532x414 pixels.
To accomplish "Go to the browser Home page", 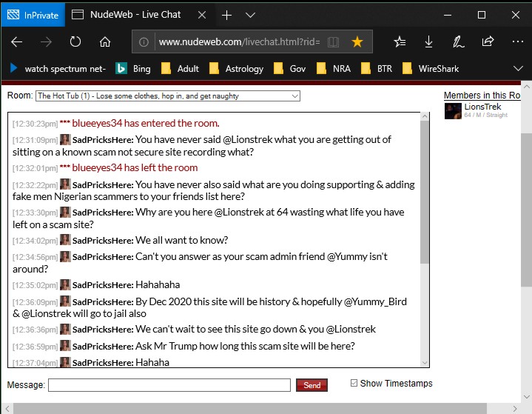I will (105, 42).
